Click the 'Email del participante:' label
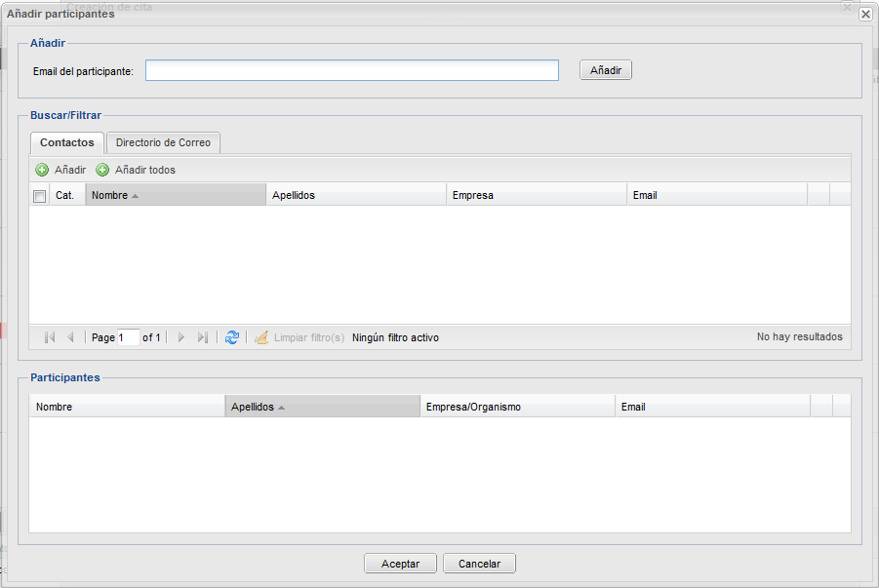 tap(83, 71)
